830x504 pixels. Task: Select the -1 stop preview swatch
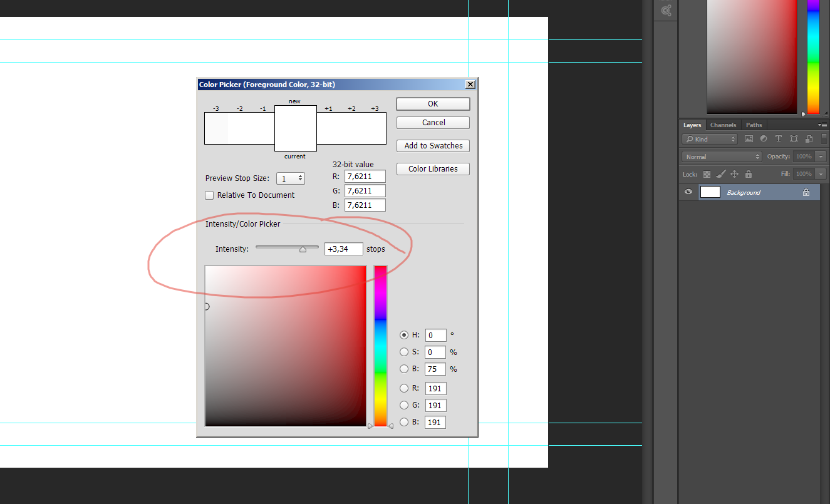(263, 128)
